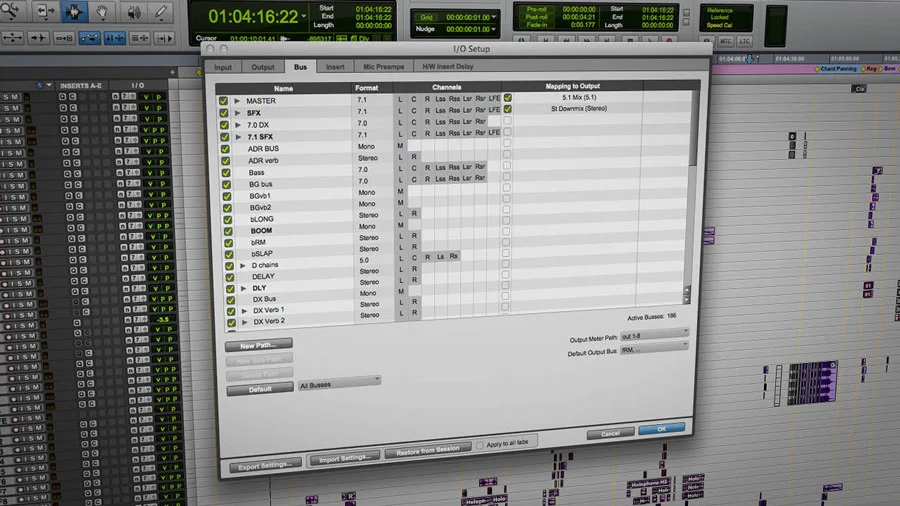Toggle the highlighted Mirrored MIDI Editing icon
This screenshot has width=900, height=506.
pyautogui.click(x=115, y=38)
